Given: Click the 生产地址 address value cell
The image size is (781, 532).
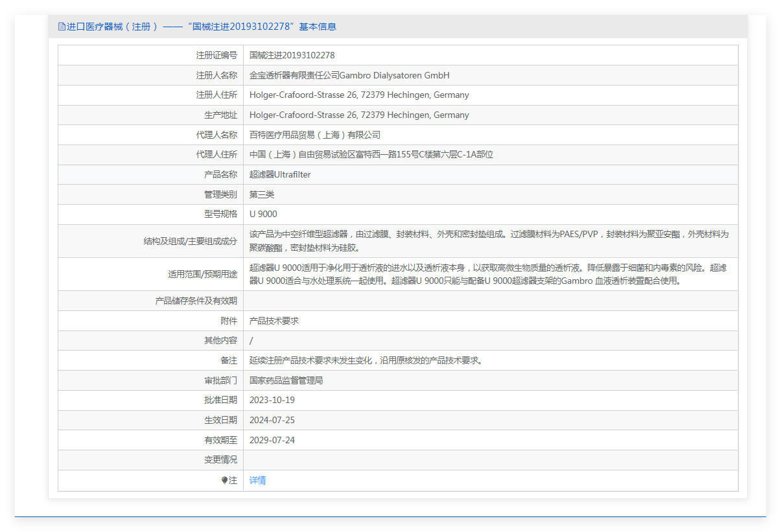Looking at the screenshot, I should (491, 115).
